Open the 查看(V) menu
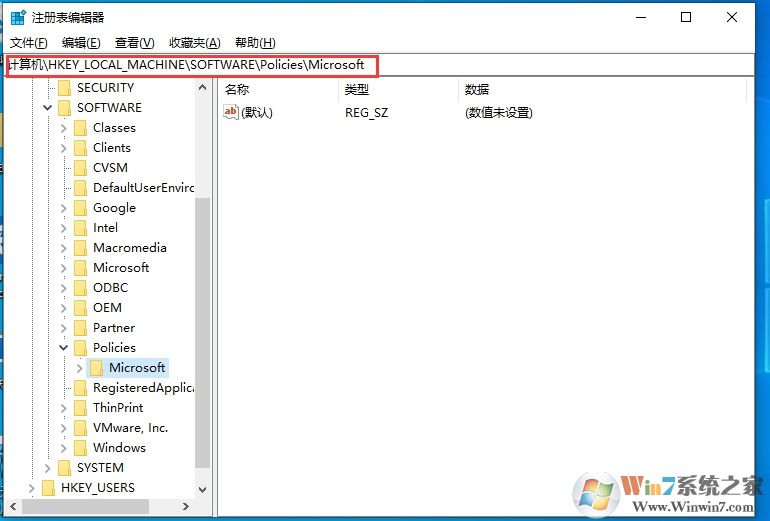770x521 pixels. pyautogui.click(x=135, y=43)
